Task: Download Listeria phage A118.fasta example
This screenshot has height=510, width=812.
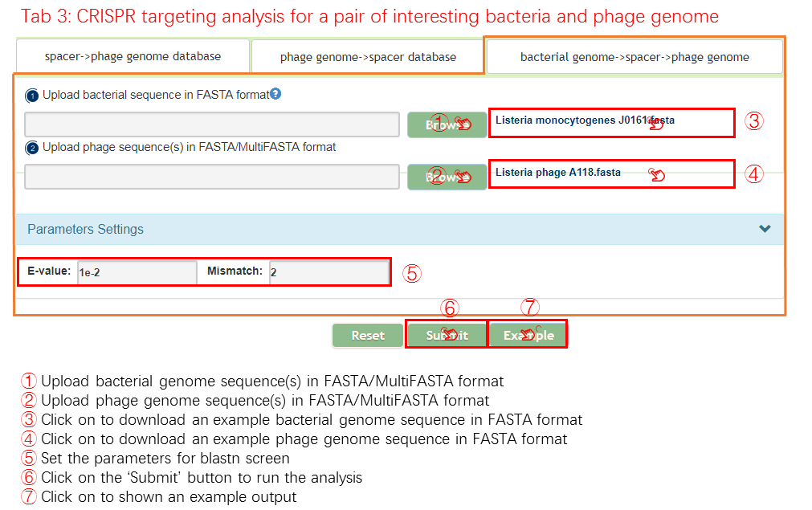Action: [557, 172]
